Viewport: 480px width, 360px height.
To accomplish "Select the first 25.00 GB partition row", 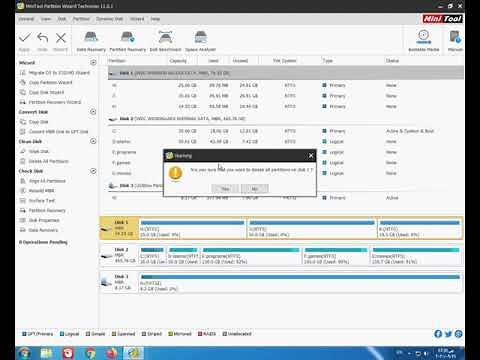I will (286, 85).
